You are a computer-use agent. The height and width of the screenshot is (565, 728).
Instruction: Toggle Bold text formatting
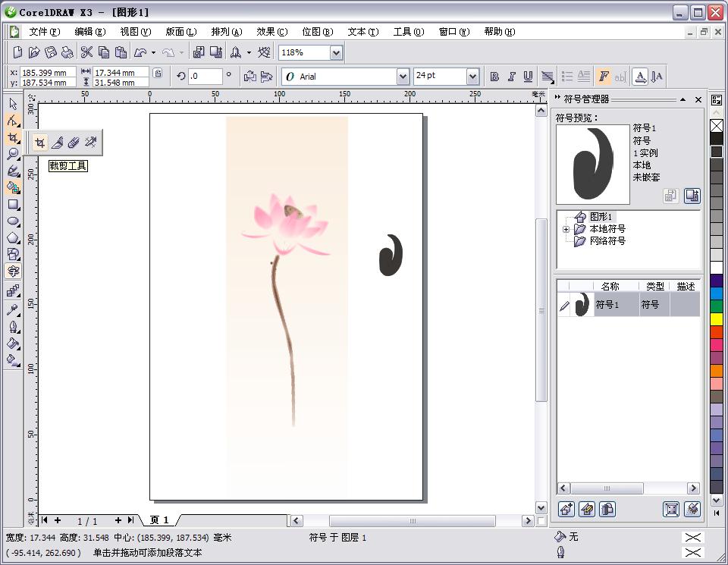coord(494,77)
